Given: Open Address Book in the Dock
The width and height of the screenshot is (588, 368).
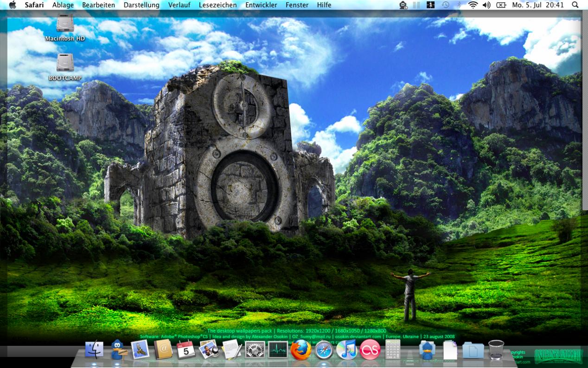Looking at the screenshot, I should [163, 349].
